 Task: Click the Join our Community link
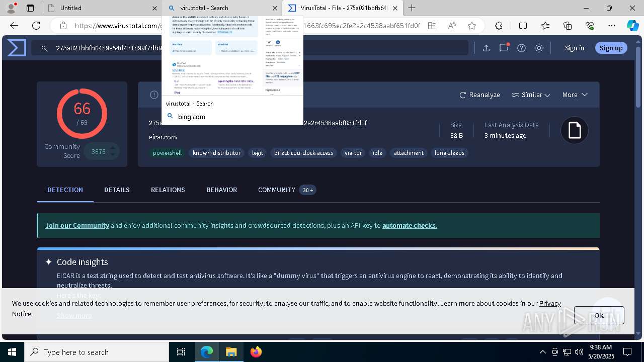coord(77,225)
